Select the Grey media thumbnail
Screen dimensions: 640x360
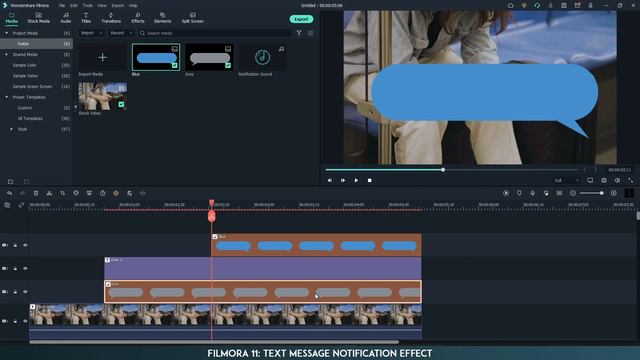pyautogui.click(x=209, y=58)
